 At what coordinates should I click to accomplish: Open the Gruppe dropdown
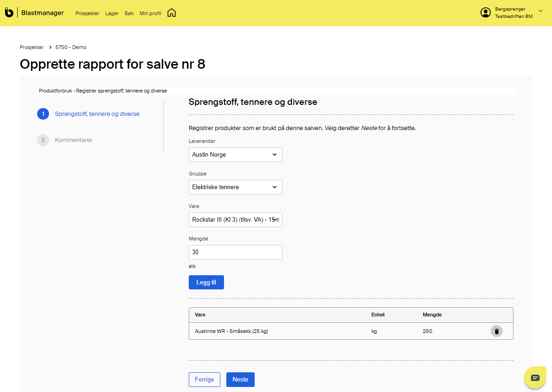235,187
